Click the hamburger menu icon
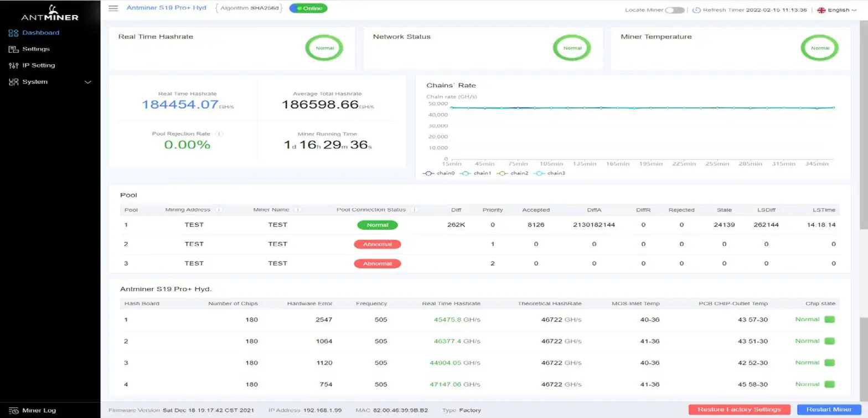Image resolution: width=868 pixels, height=418 pixels. point(113,8)
